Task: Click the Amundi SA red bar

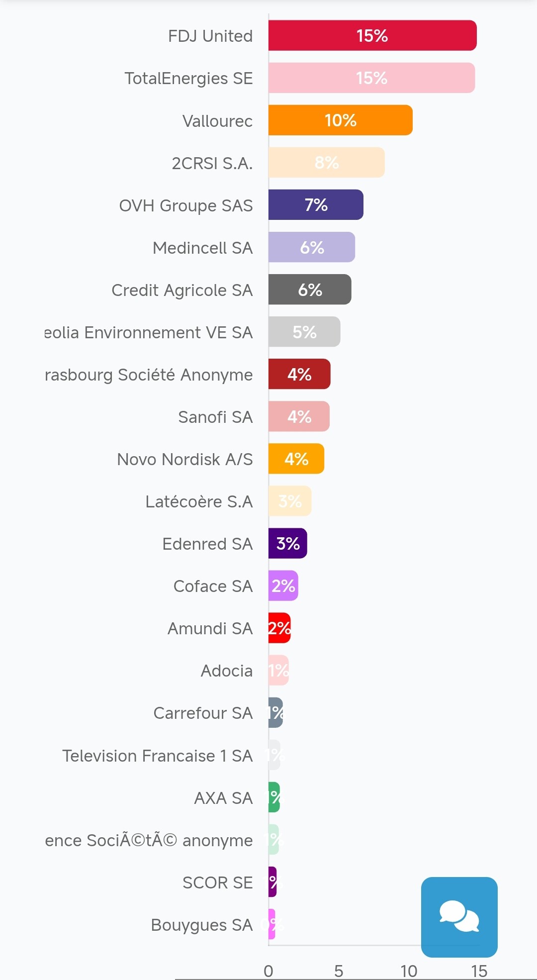Action: click(x=279, y=628)
